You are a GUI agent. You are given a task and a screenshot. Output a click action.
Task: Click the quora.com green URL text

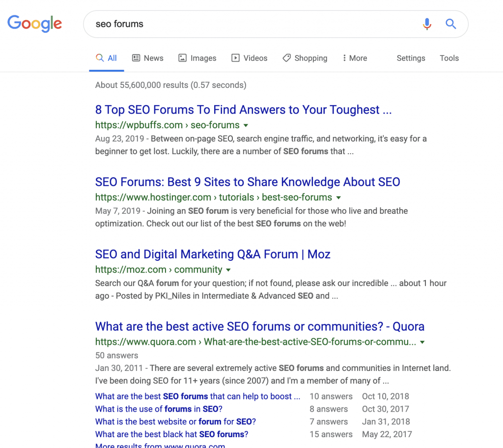pos(255,341)
